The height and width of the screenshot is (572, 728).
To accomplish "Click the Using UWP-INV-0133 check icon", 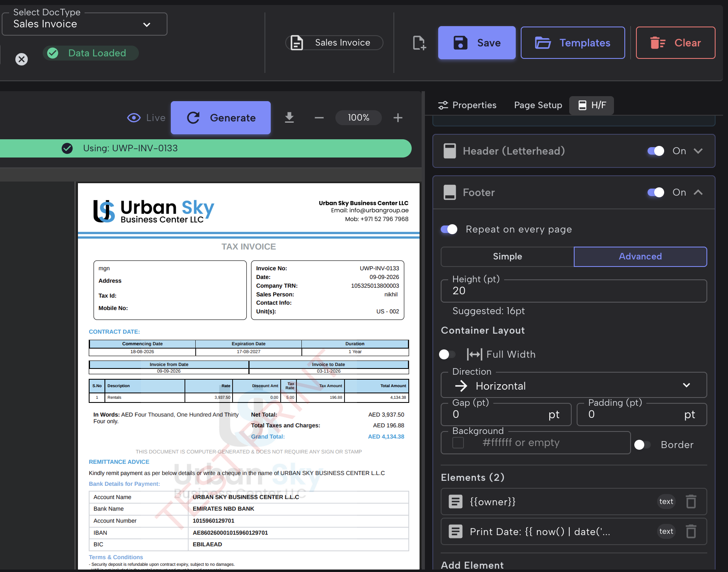I will 67,148.
